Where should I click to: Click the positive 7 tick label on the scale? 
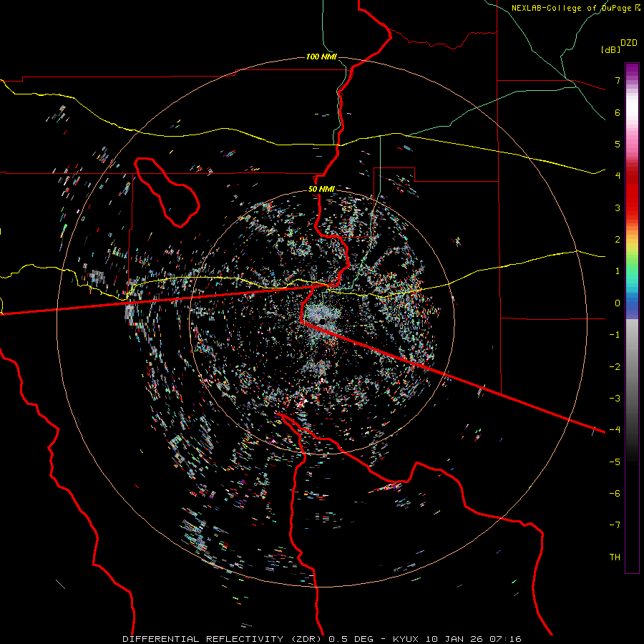click(618, 80)
